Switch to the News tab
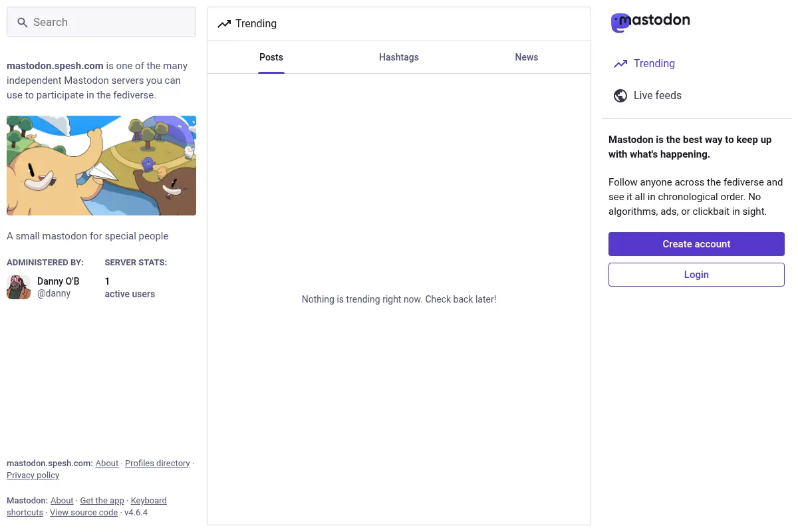Screen dimensions: 798x532 click(x=527, y=57)
